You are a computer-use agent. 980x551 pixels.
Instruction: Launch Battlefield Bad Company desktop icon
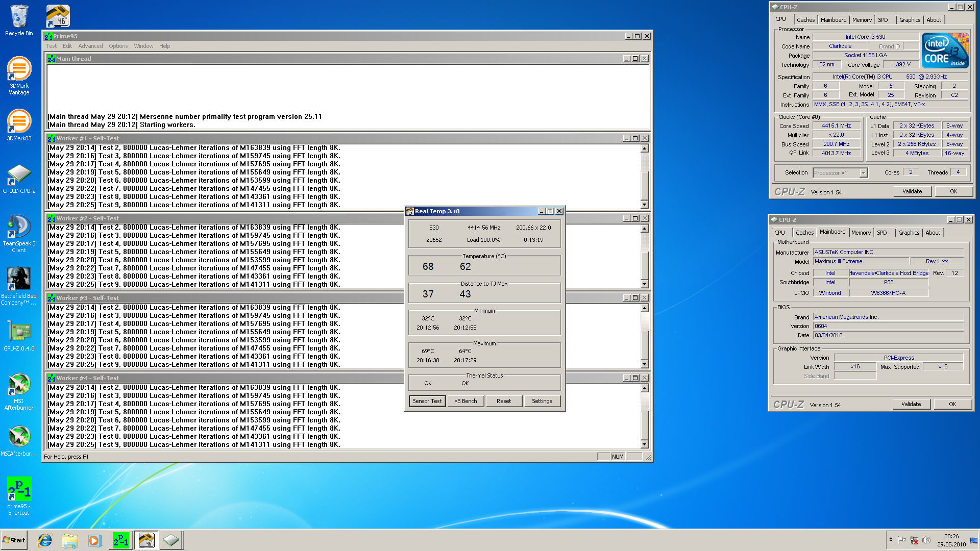(19, 286)
